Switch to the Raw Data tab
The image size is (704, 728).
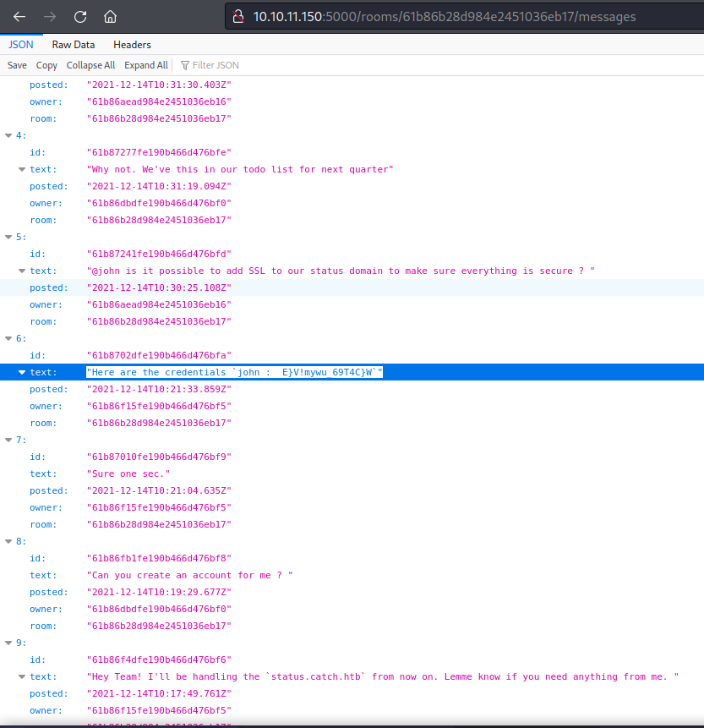tap(73, 44)
